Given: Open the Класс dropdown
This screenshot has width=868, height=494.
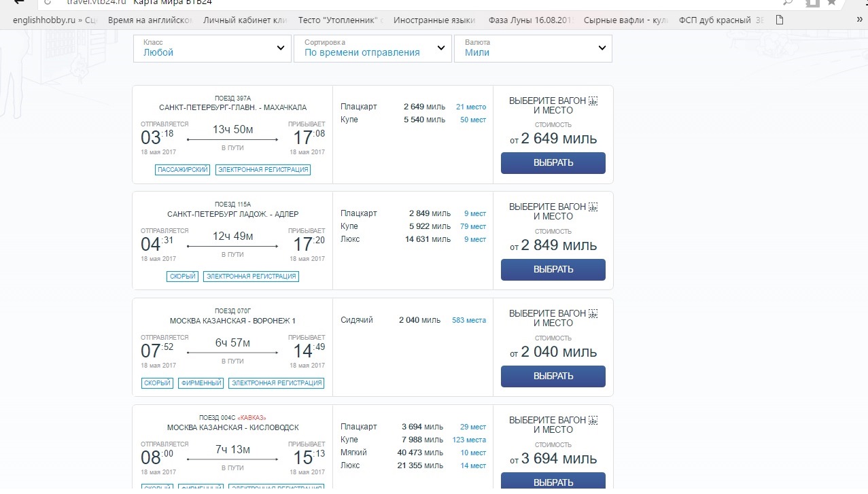Looking at the screenshot, I should click(x=211, y=48).
